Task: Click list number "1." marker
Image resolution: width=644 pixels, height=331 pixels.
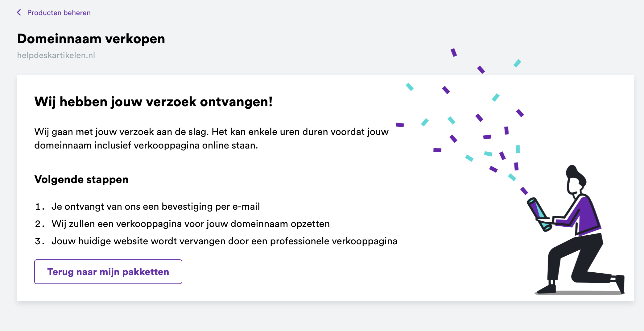Action: click(x=40, y=207)
